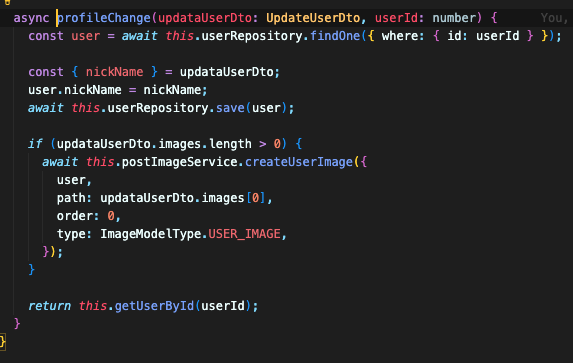Click the lightbulb code action icon
Image resolution: width=573 pixels, height=363 pixels.
click(x=7, y=3)
